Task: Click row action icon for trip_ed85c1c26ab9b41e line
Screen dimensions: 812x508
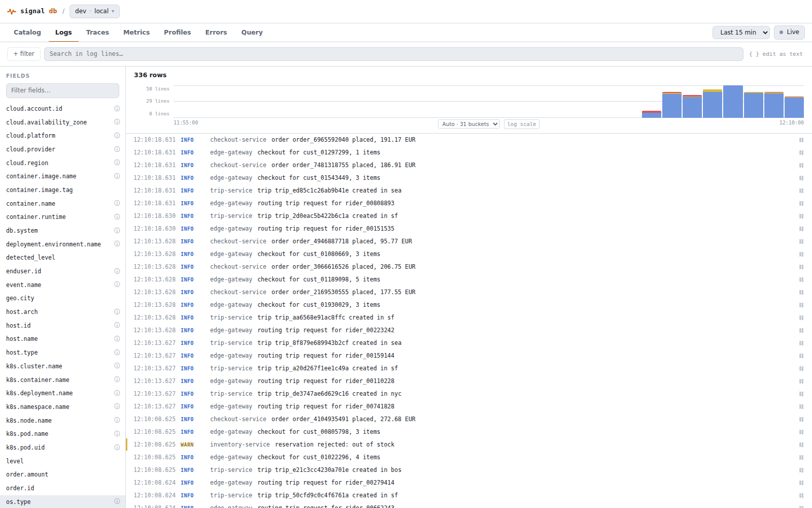Action: pyautogui.click(x=801, y=190)
